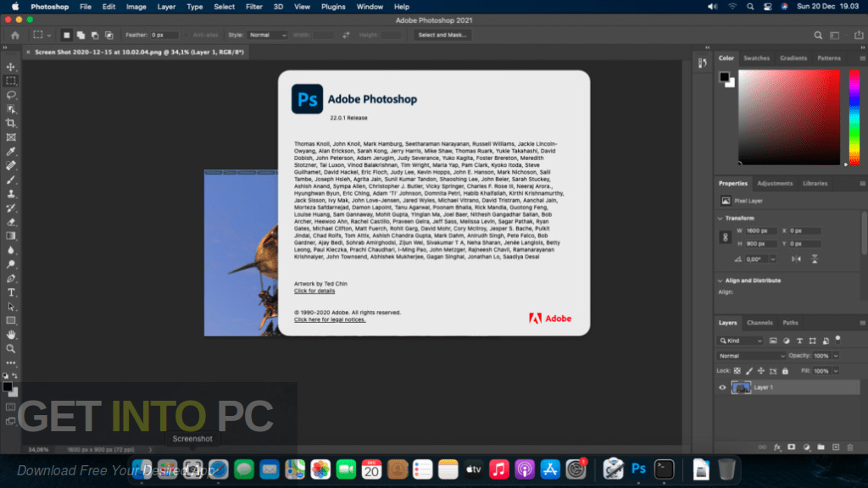Screen dimensions: 868x488
Task: Select the Lasso tool
Action: click(11, 95)
